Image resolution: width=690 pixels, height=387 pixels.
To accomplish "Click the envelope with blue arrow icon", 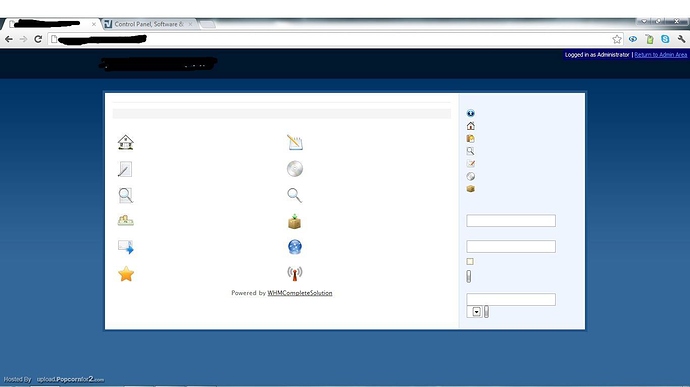I will (x=126, y=247).
